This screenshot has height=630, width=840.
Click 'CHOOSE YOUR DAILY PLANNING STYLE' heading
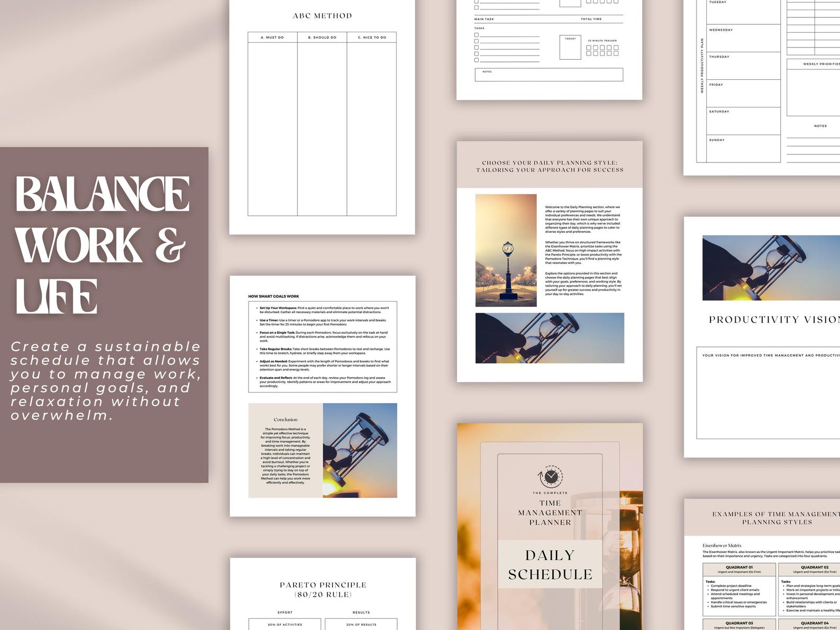[550, 166]
